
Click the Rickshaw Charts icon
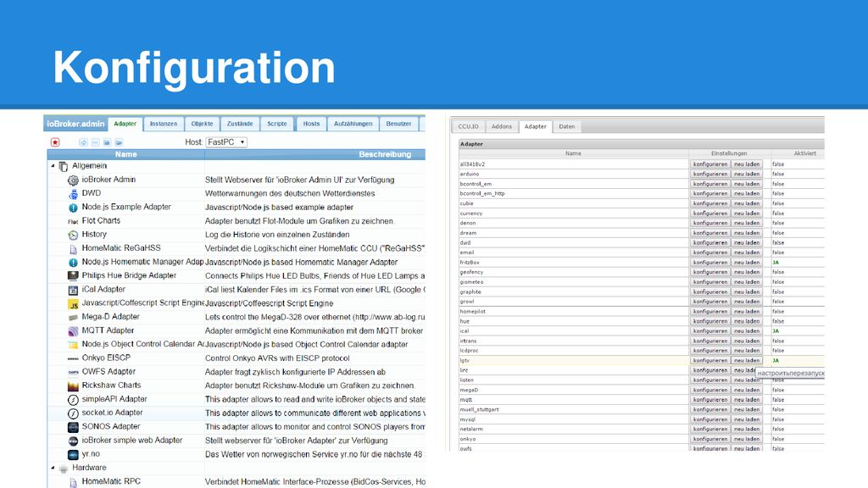coord(73,385)
